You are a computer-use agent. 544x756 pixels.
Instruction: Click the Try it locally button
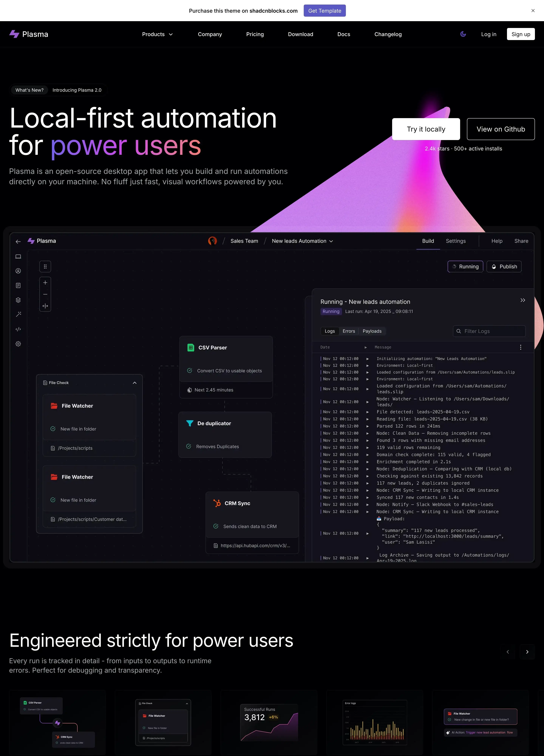coord(426,129)
